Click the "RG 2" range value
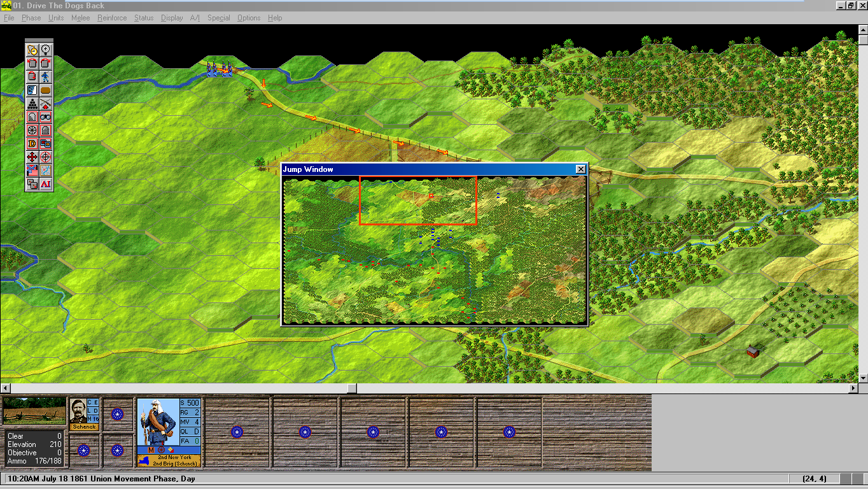 [190, 412]
